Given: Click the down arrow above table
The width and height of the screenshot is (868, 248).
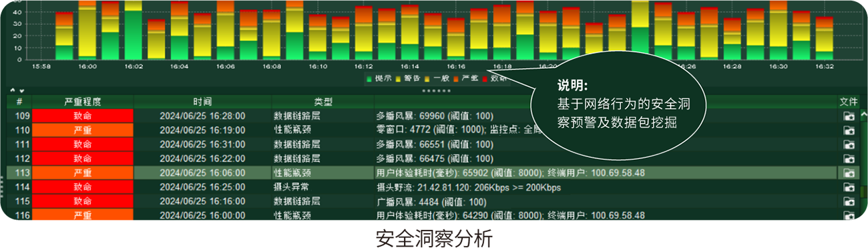Looking at the screenshot, I should (21, 90).
